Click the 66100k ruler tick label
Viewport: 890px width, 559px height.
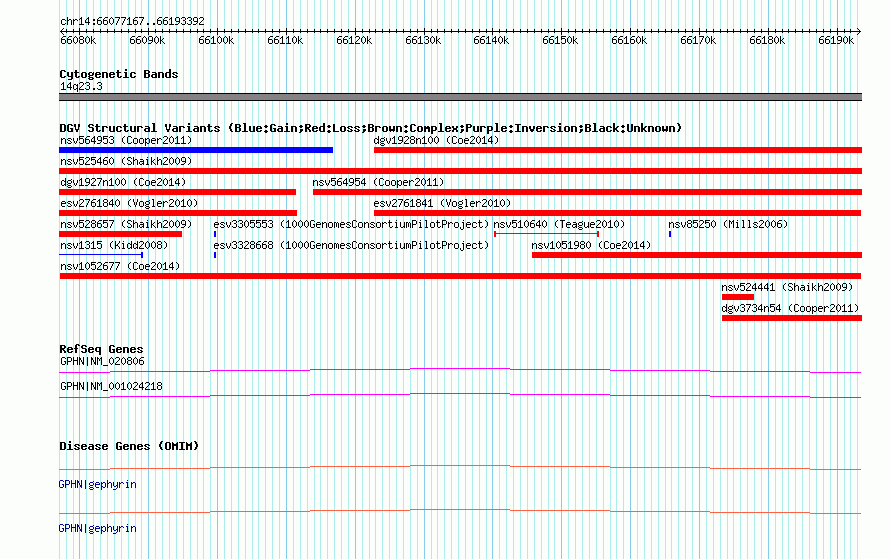(x=216, y=40)
